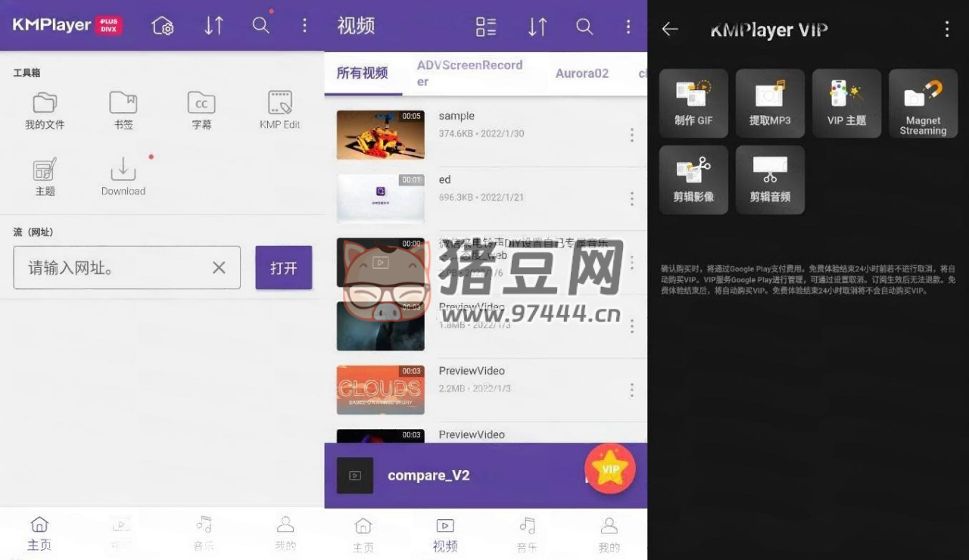The height and width of the screenshot is (560, 969).
Task: Toggle the video list view layout icon
Action: click(486, 26)
